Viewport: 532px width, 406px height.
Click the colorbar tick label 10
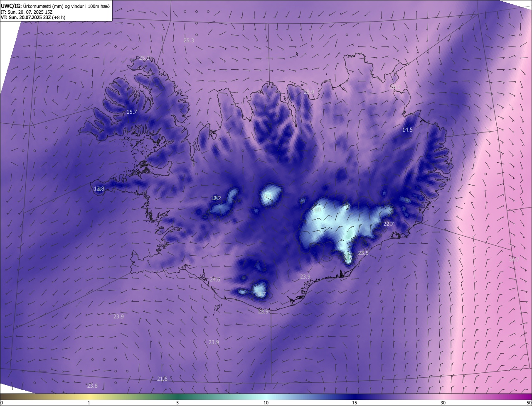click(x=266, y=403)
